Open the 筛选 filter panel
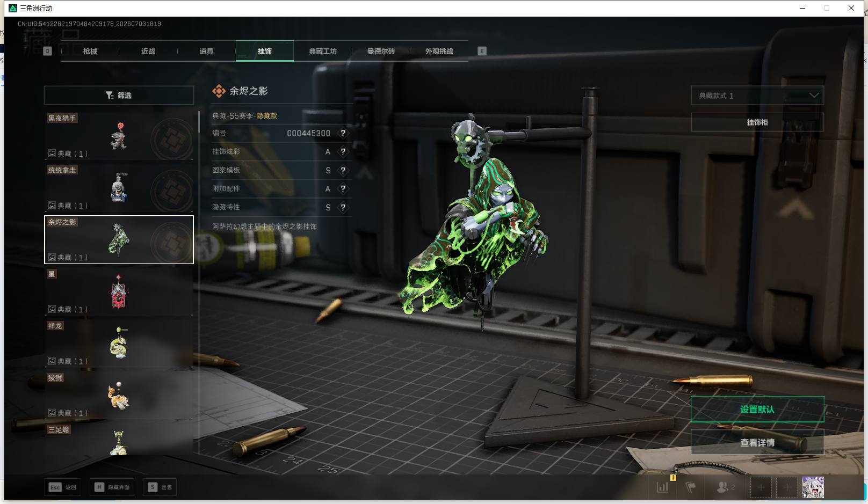868x504 pixels. [119, 95]
